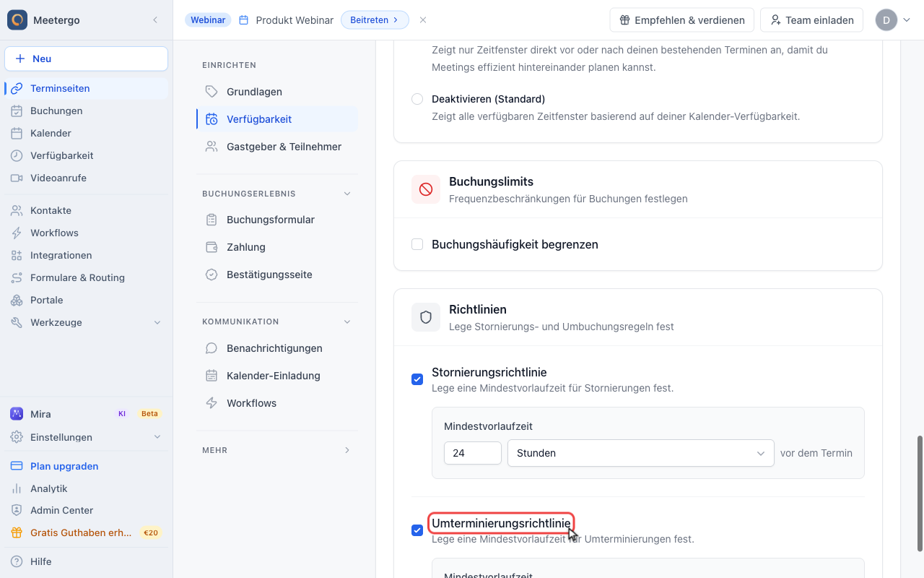The height and width of the screenshot is (578, 924).
Task: Click the Grundlagen tag icon
Action: pyautogui.click(x=212, y=92)
